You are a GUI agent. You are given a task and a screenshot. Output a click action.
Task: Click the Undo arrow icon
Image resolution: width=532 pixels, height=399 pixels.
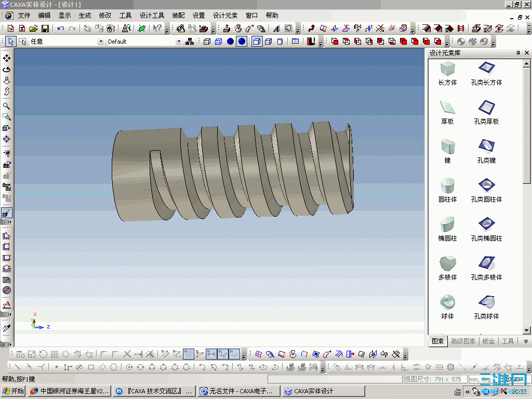(61, 29)
